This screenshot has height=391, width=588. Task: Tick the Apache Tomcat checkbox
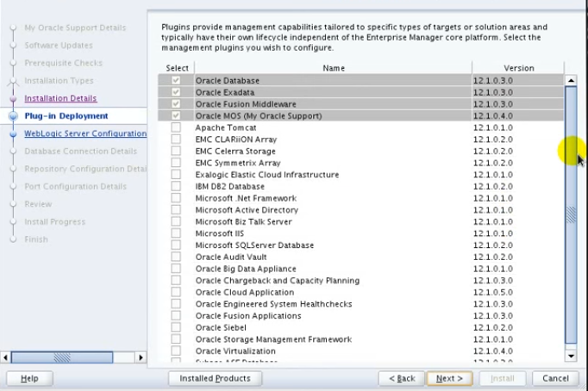click(x=176, y=127)
